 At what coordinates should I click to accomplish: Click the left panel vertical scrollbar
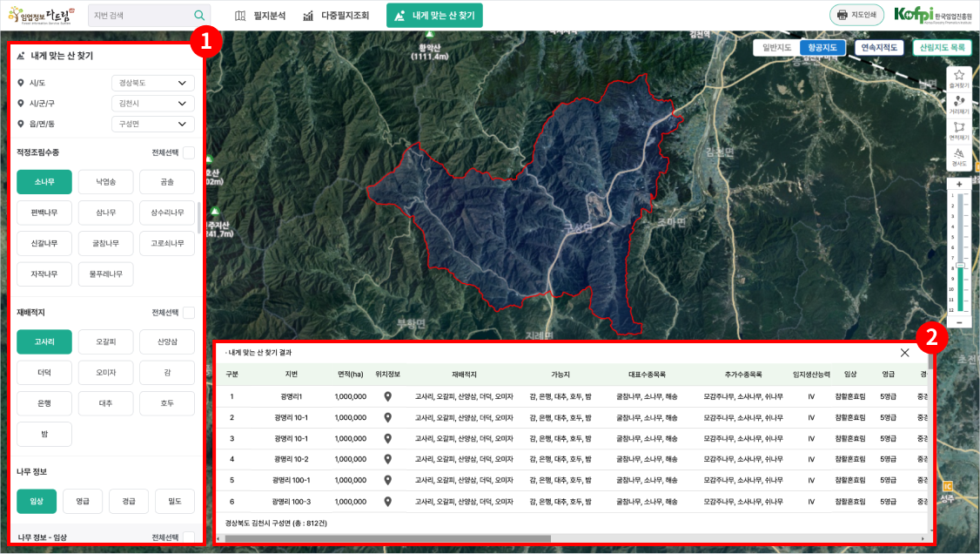199,218
